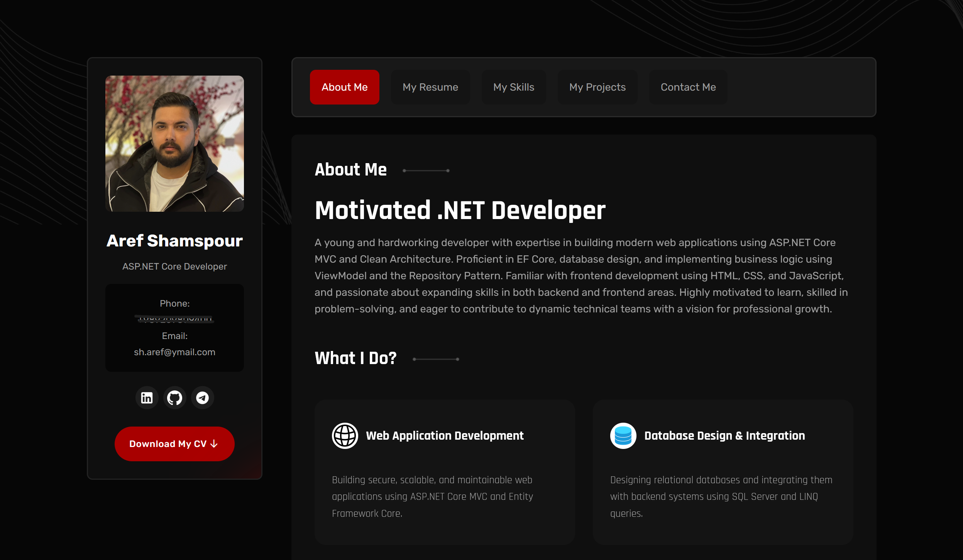Click the Download My CV button
963x560 pixels.
coord(174,444)
